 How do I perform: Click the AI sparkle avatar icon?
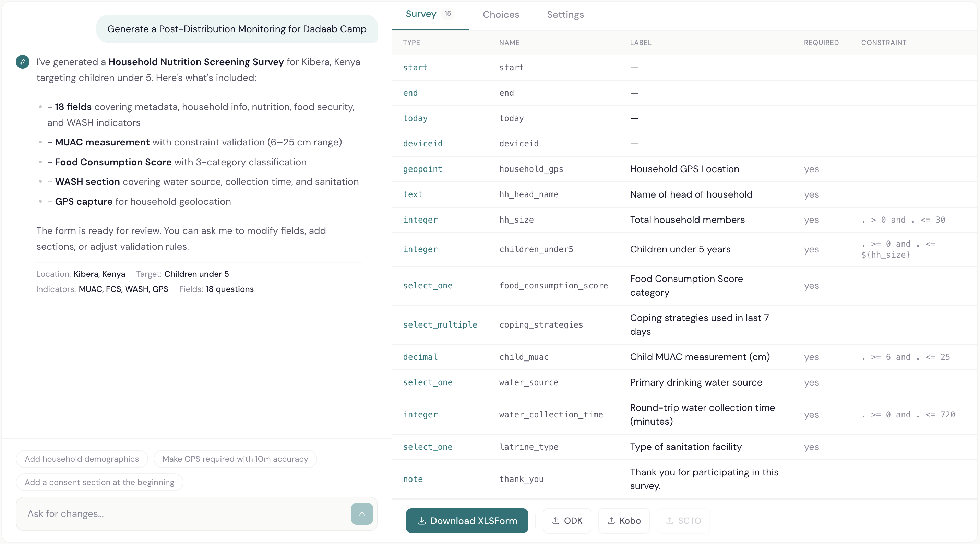pyautogui.click(x=22, y=62)
